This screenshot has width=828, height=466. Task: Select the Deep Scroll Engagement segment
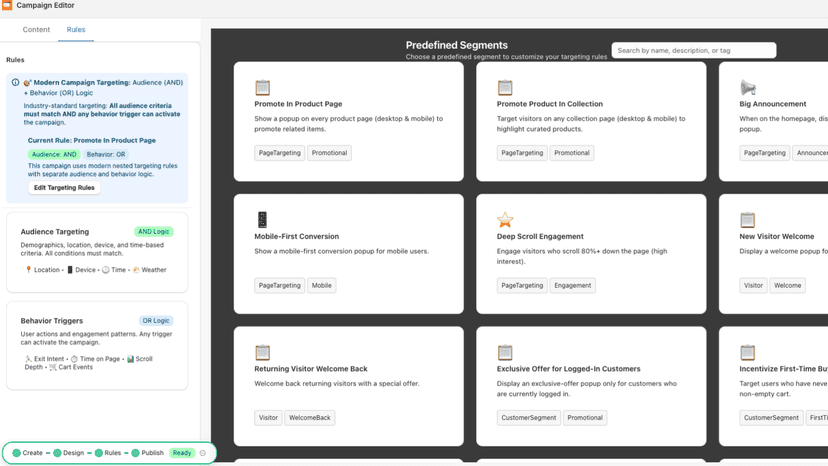click(591, 254)
